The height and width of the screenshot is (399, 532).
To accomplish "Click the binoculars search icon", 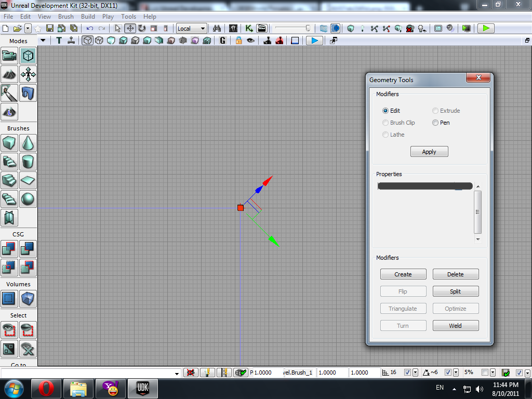I will (217, 29).
